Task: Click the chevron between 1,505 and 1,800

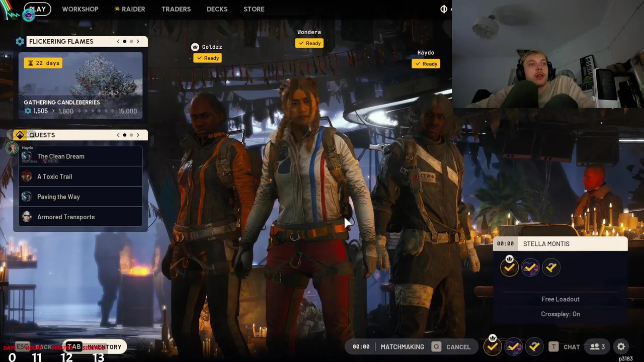Action: coord(53,111)
